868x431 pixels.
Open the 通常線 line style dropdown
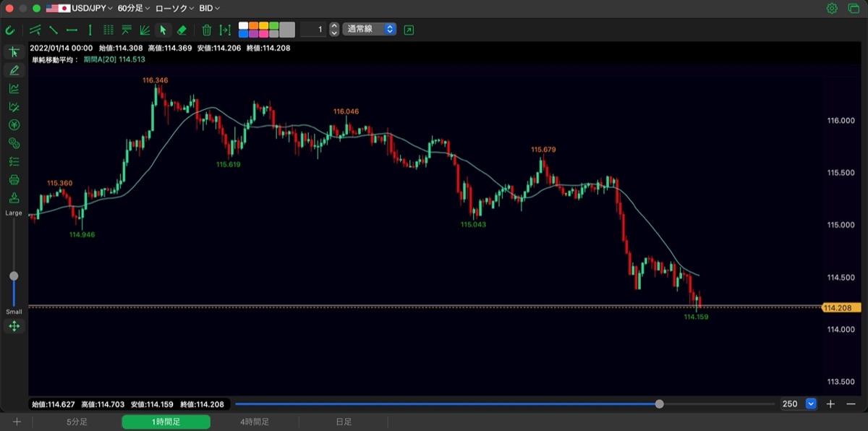coord(370,30)
